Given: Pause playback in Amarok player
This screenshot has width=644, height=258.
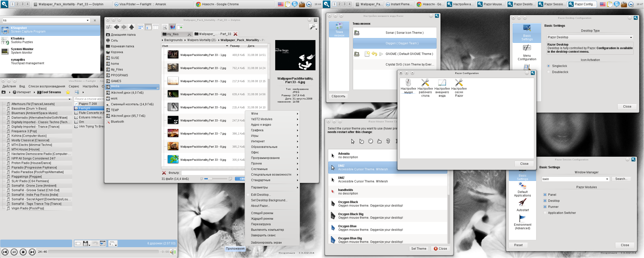Looking at the screenshot, I should coord(14,252).
